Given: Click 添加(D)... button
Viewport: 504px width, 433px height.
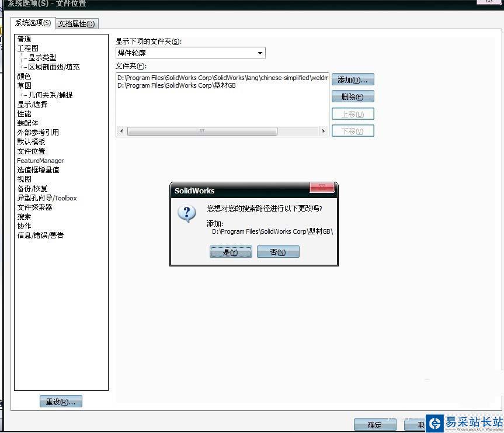Looking at the screenshot, I should coord(353,79).
